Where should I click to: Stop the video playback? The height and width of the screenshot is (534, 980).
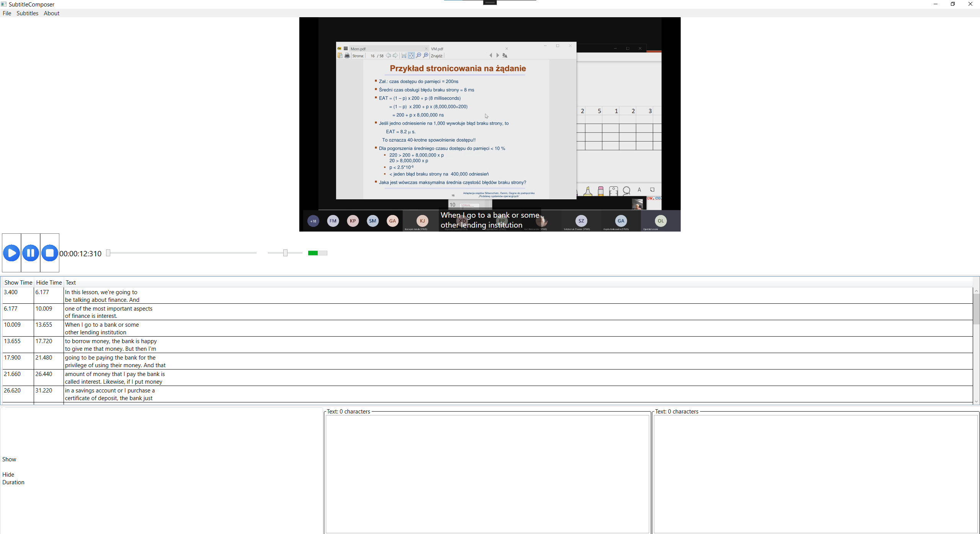click(49, 252)
